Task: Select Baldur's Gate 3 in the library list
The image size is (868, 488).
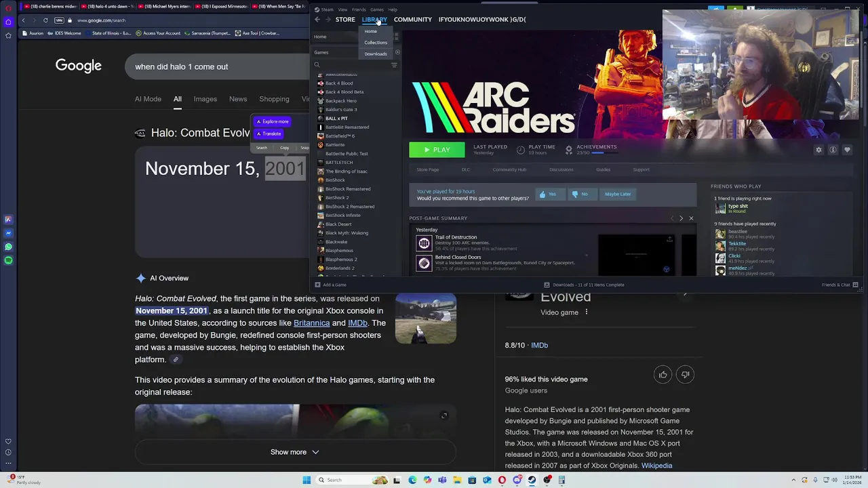Action: point(341,110)
